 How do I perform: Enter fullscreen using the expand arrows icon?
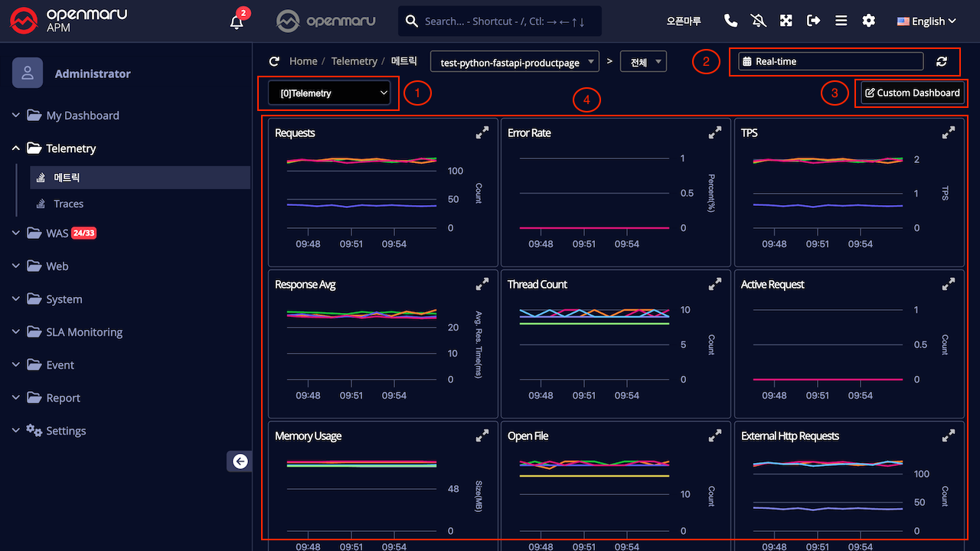click(786, 21)
